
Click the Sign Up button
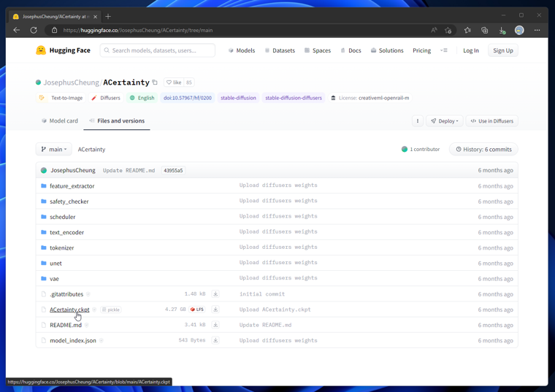coord(503,50)
